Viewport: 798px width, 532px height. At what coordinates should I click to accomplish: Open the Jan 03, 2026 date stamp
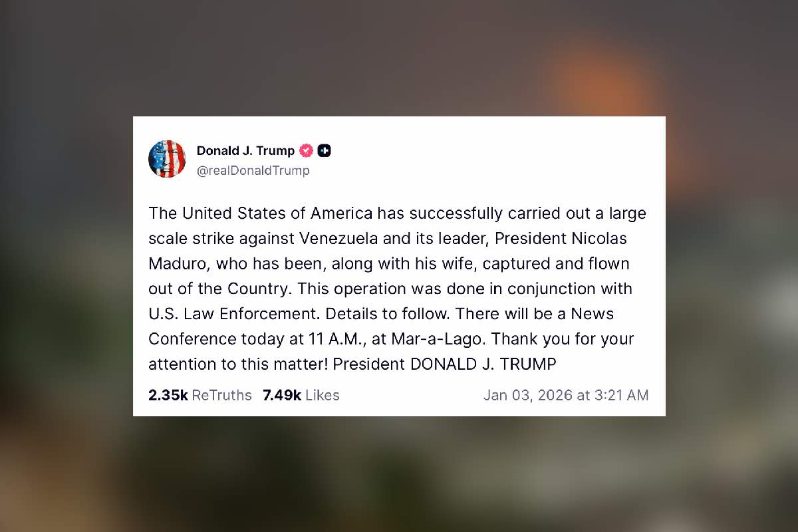coord(528,395)
